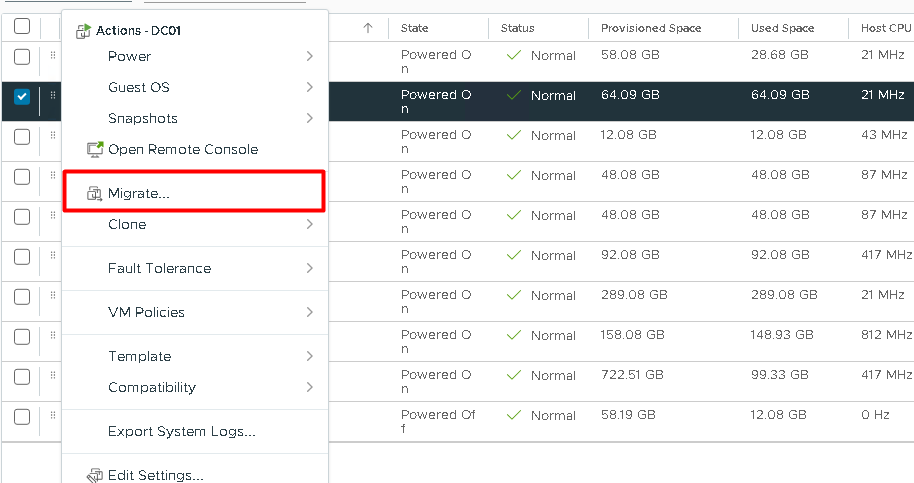Image resolution: width=914 pixels, height=483 pixels.
Task: Click the drag handle of the 58.19 GB row
Action: point(53,415)
